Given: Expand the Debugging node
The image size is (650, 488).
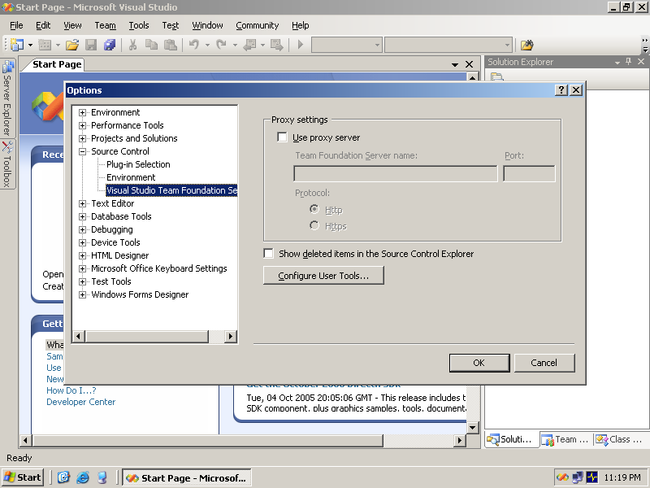Looking at the screenshot, I should click(82, 230).
